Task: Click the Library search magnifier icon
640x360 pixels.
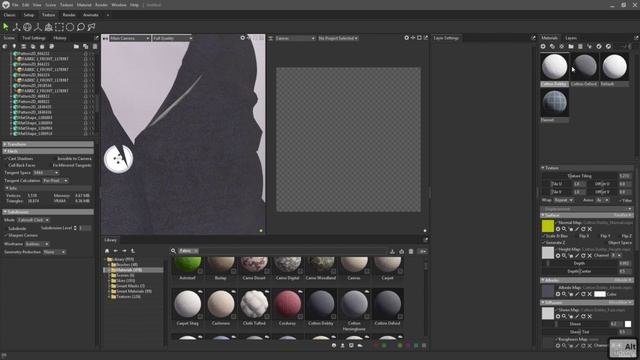Action: [173, 251]
